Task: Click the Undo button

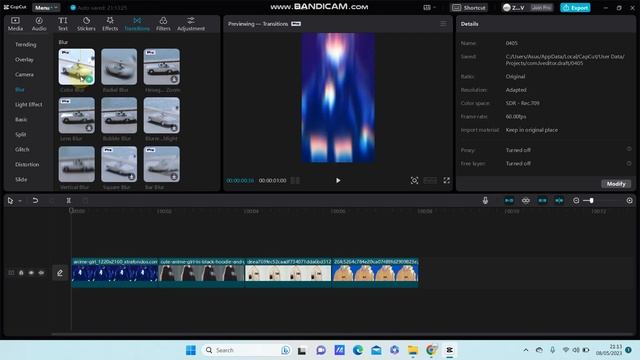Action: pos(35,200)
